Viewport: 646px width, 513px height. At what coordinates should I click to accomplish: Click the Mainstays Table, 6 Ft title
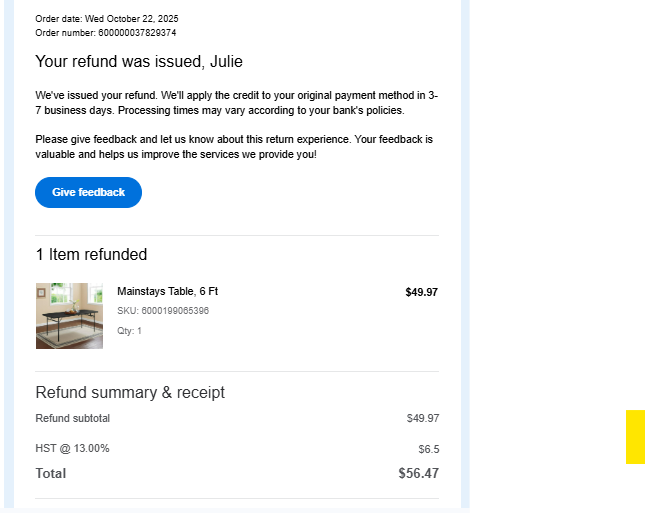(x=167, y=291)
